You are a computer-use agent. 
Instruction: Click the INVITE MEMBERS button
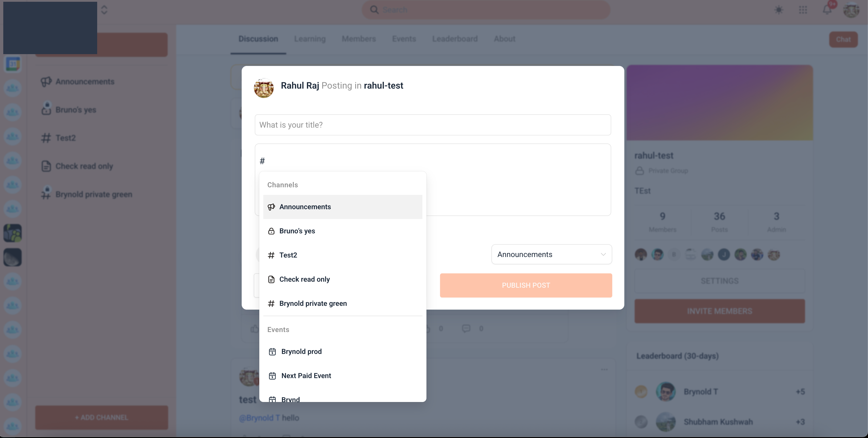coord(720,311)
